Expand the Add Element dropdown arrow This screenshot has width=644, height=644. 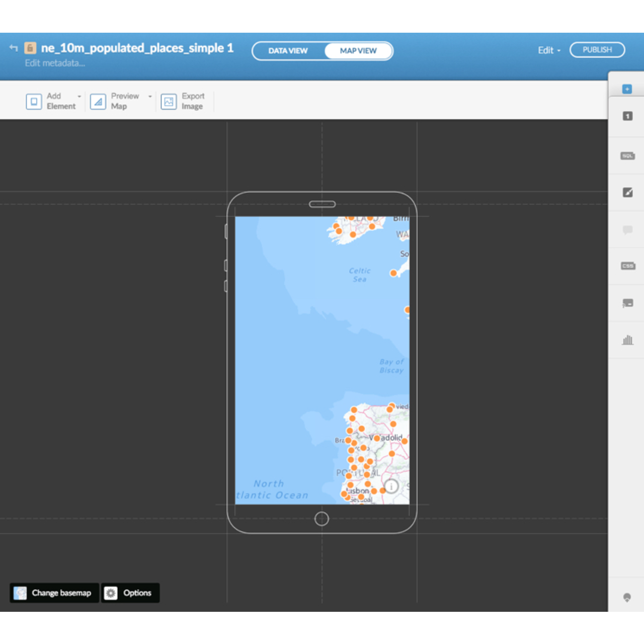pos(78,96)
